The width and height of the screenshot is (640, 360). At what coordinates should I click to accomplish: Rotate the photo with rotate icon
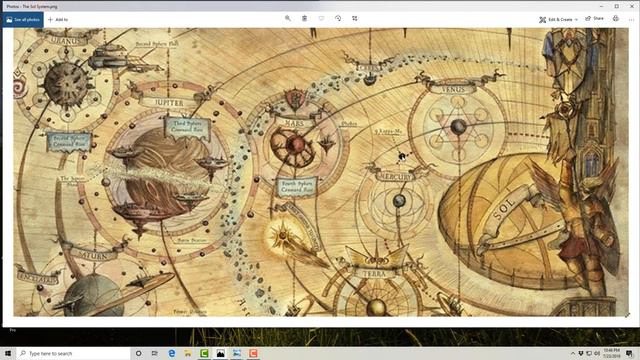coord(338,18)
